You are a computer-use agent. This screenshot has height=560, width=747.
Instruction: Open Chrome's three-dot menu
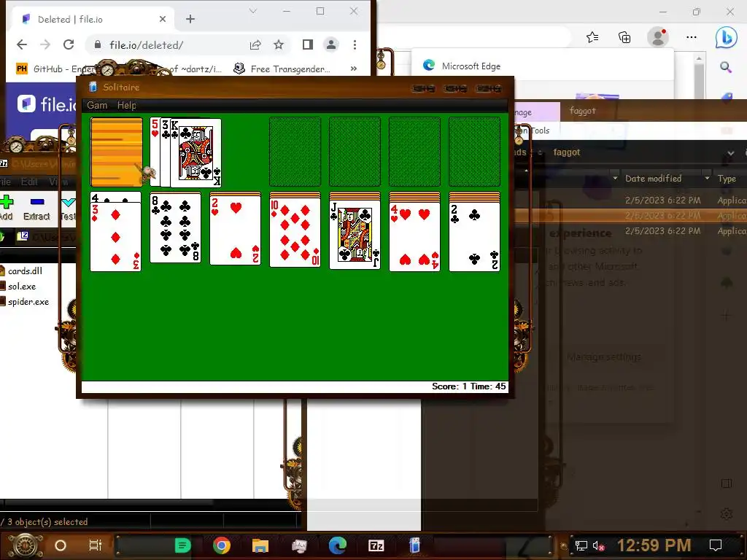coord(355,44)
